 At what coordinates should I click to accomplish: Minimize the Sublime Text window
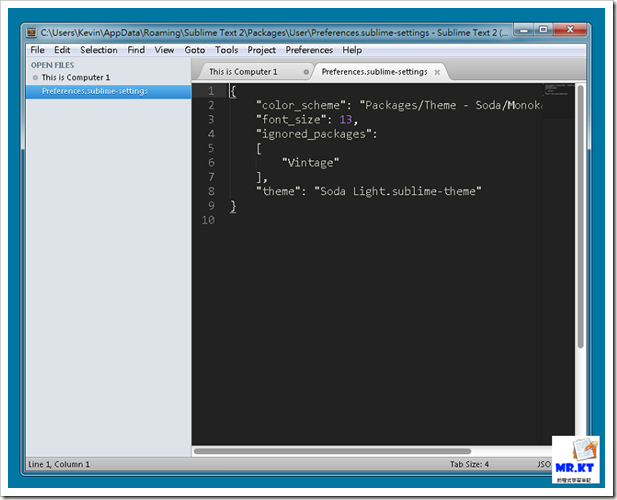pyautogui.click(x=524, y=30)
